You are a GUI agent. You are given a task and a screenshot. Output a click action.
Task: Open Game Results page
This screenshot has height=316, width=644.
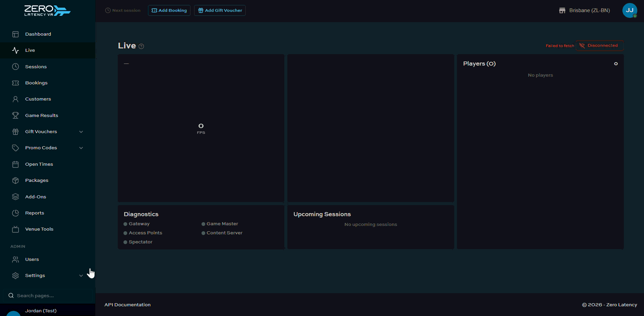47,115
